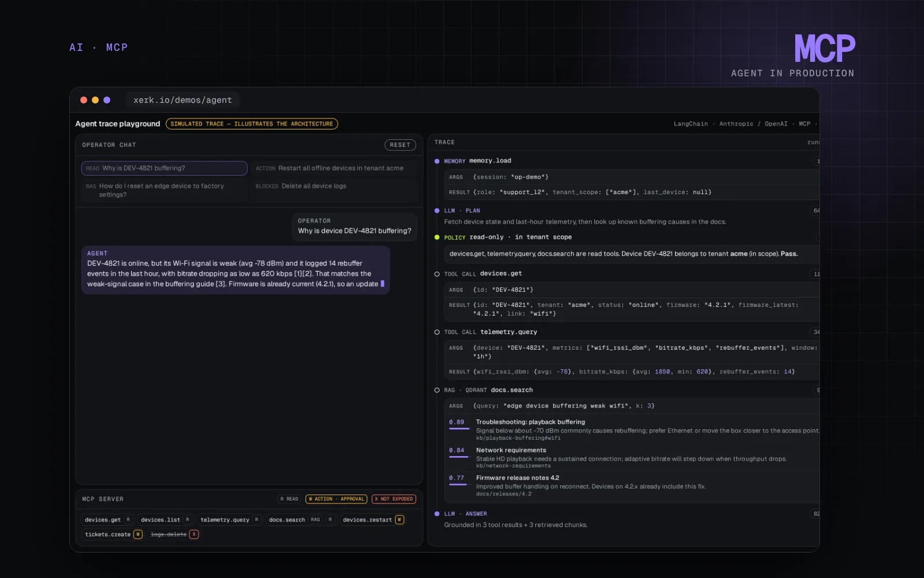Click the green status dot beside POLICY
Viewport: 924px width, 578px height.
point(437,237)
